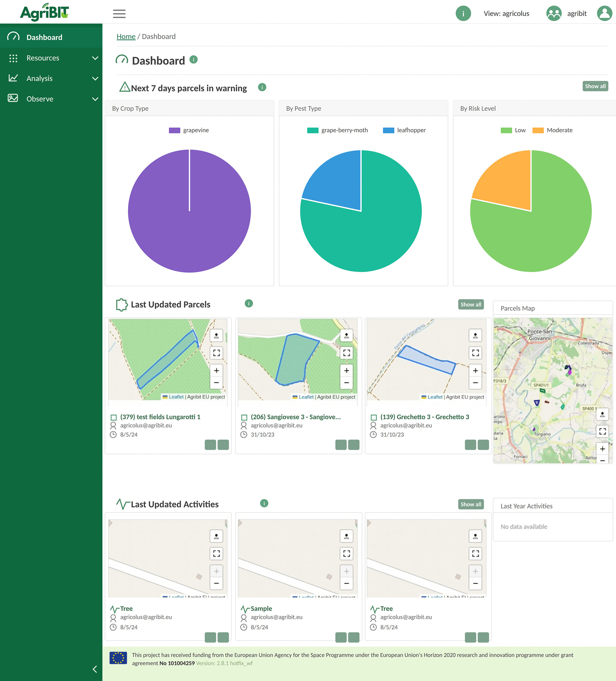Follow the Home breadcrumb link
Screen dimensions: 616x681
[x=126, y=37]
